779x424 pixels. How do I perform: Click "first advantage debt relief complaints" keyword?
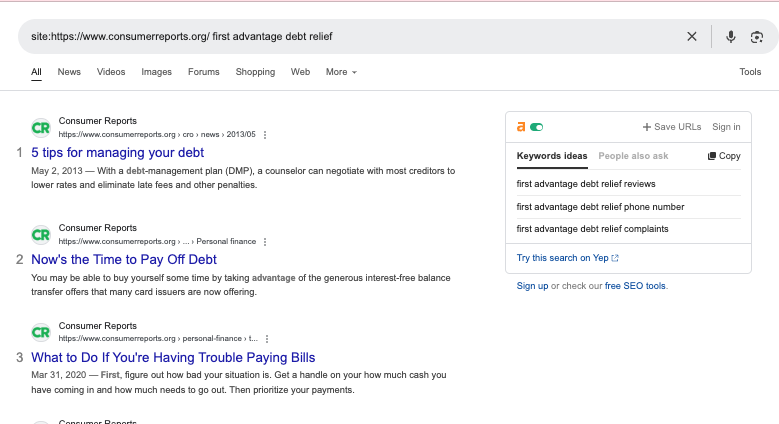(593, 229)
